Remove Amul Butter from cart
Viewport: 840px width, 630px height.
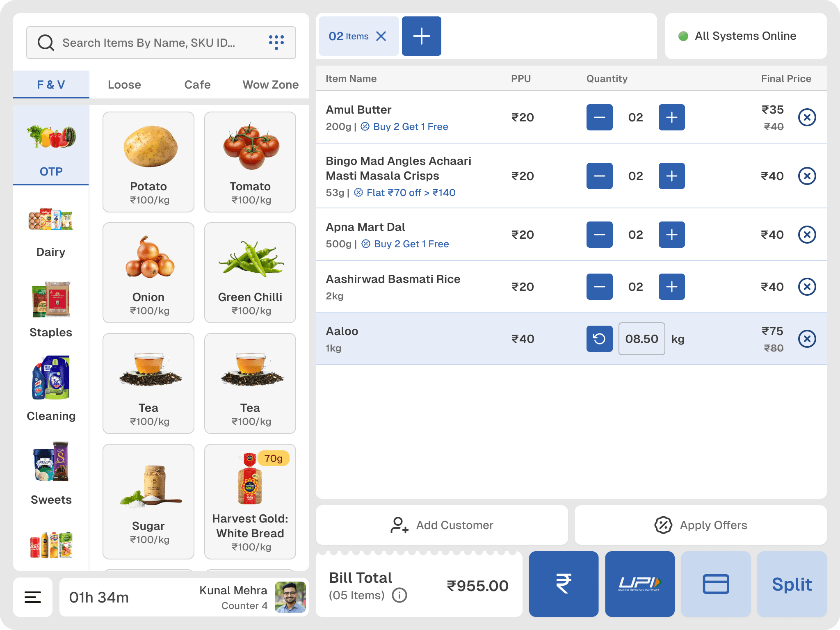pos(807,118)
